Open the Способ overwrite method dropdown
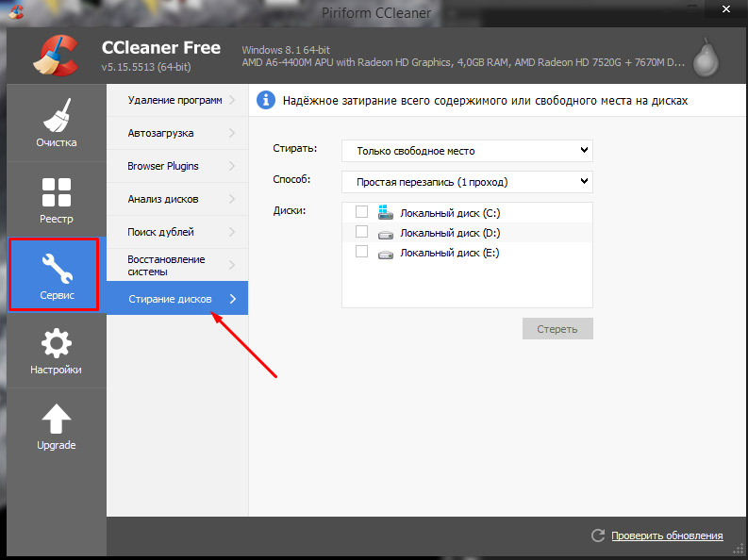 (467, 181)
